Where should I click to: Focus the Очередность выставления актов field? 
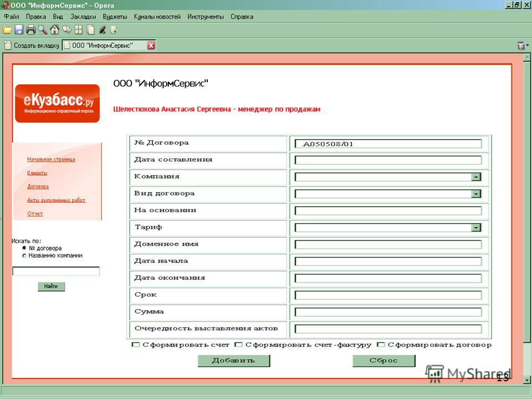tap(388, 329)
